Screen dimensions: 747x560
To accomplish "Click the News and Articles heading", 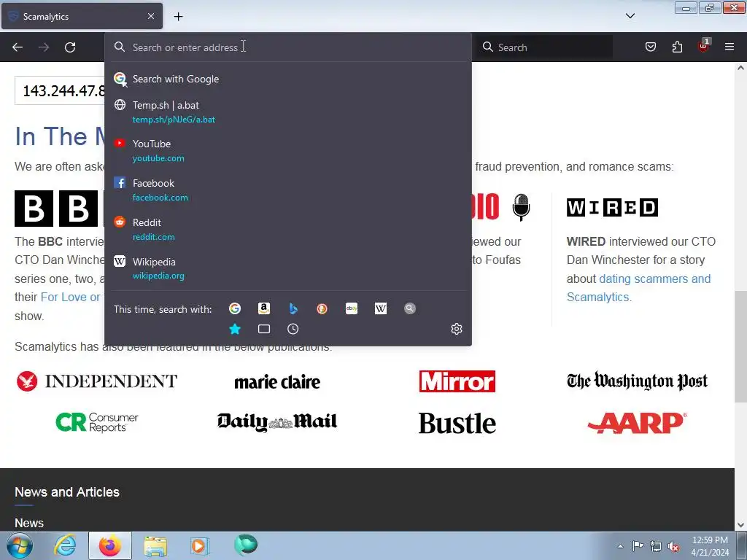I will [x=67, y=492].
